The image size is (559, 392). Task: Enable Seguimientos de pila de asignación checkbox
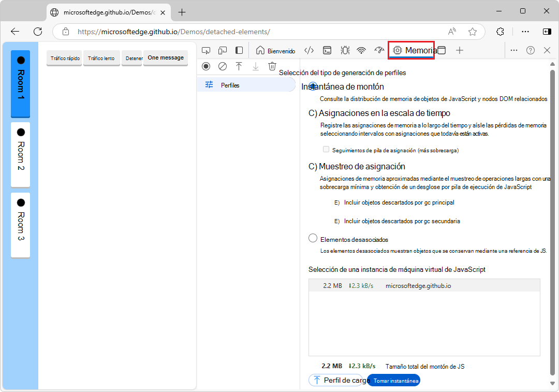326,150
